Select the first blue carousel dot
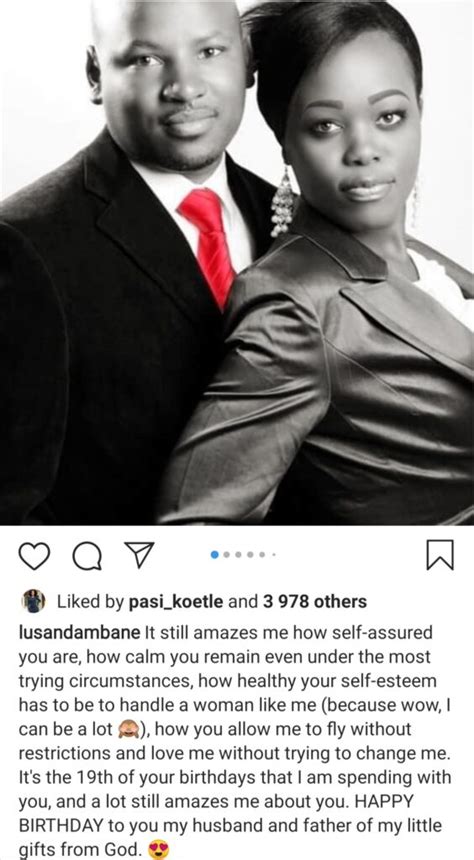This screenshot has width=474, height=860. click(215, 555)
